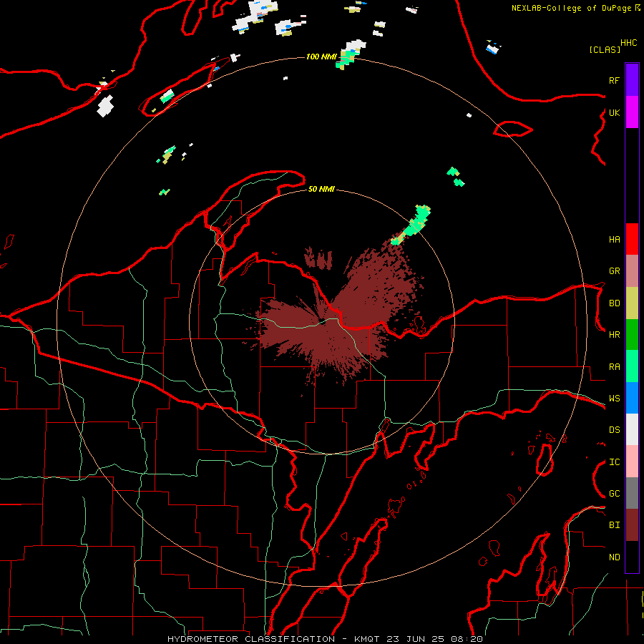Screen dimensions: 644x644
Task: Click the ND black legend swatch
Action: pos(632,557)
